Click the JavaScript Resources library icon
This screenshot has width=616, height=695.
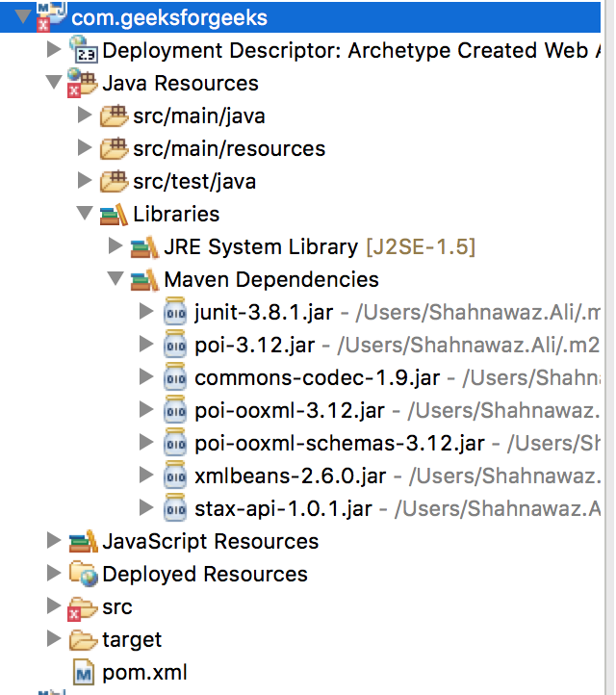(84, 541)
